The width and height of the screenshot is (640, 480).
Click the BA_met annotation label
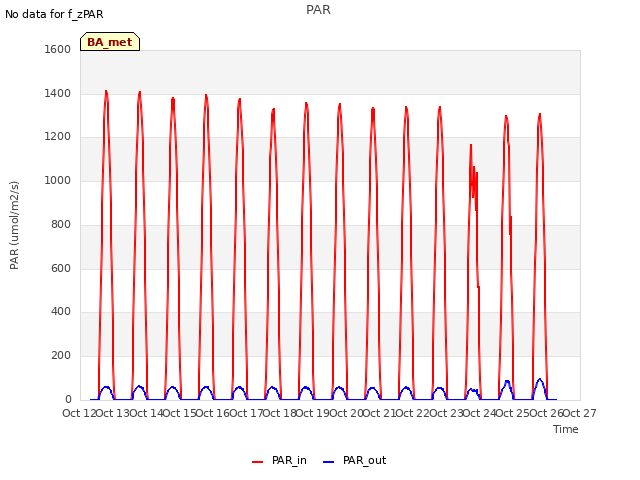coord(110,42)
